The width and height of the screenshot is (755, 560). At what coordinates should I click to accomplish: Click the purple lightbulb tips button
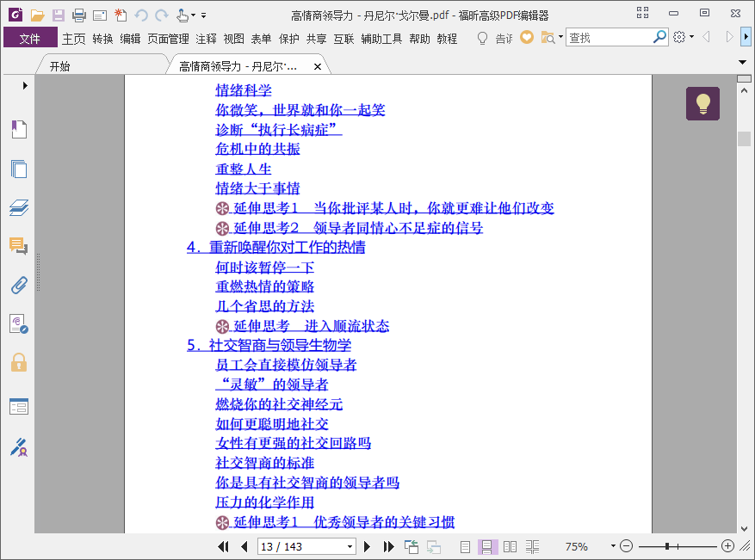(x=702, y=103)
